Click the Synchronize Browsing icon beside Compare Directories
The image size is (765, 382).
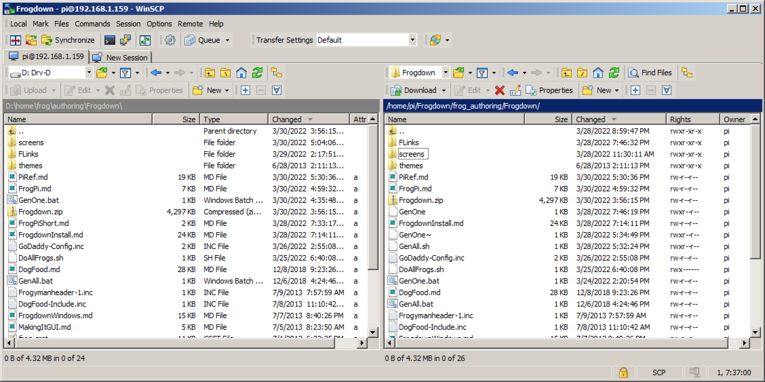click(31, 40)
